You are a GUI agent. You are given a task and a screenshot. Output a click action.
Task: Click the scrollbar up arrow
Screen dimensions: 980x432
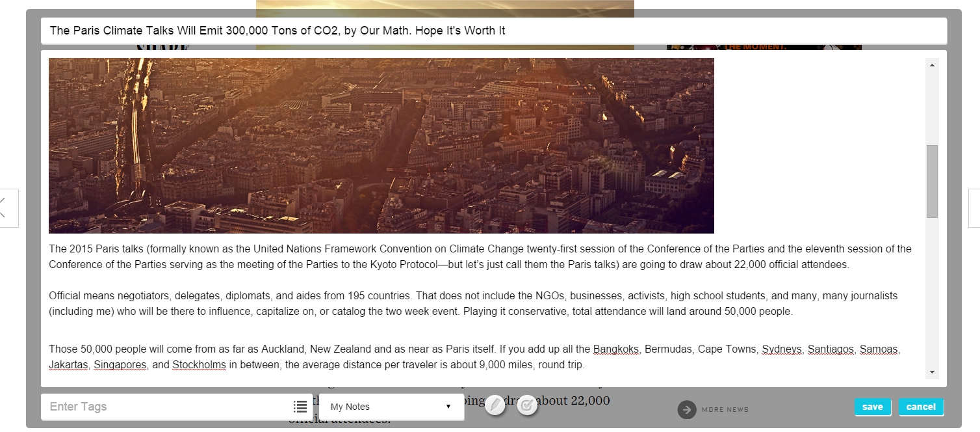[x=933, y=65]
